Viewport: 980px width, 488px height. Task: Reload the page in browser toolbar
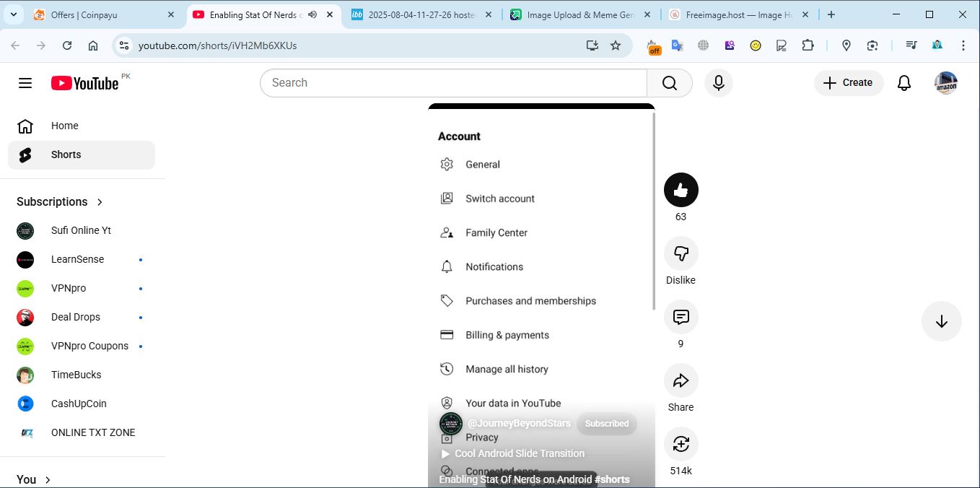(x=67, y=45)
